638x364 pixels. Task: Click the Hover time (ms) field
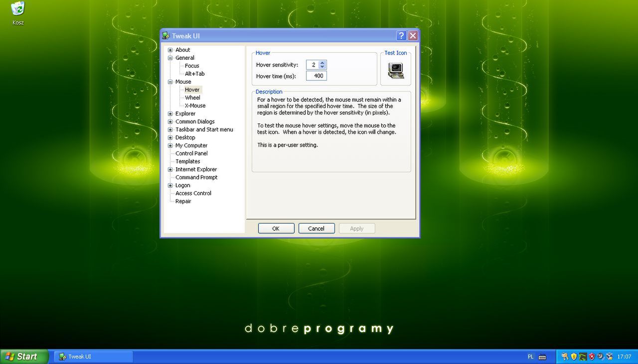[317, 76]
